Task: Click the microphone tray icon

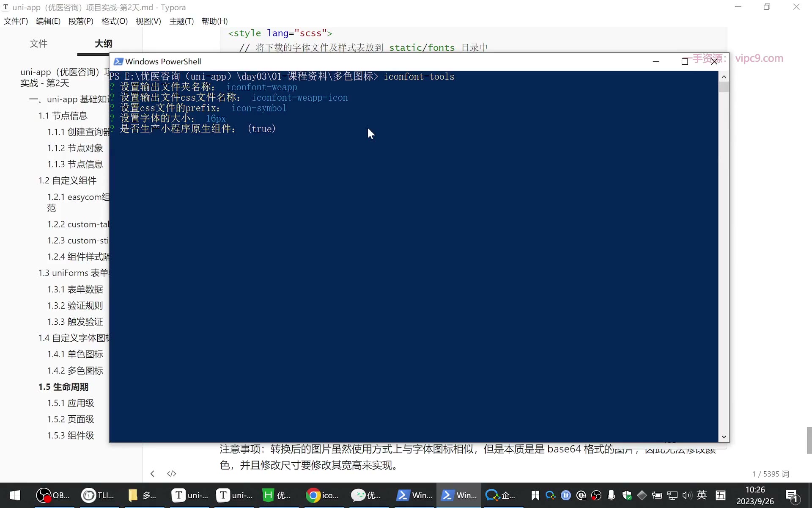Action: pos(611,495)
